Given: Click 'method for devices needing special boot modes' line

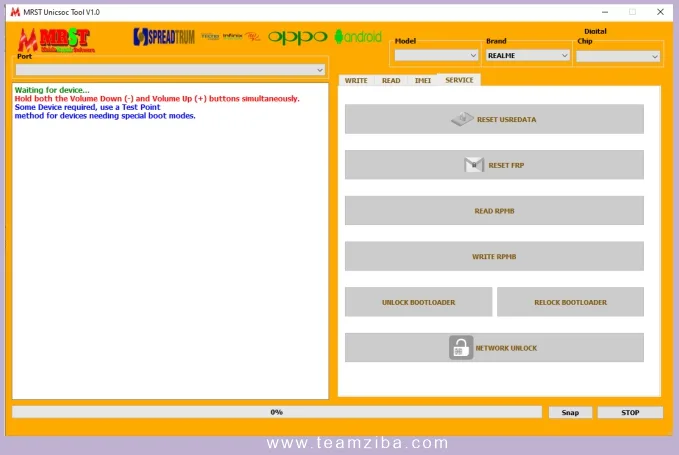Looking at the screenshot, I should (x=105, y=116).
